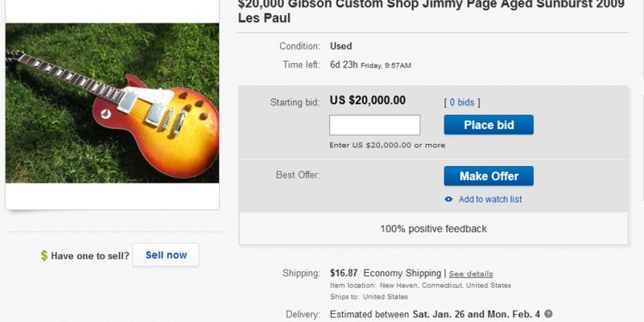Open the shipping See details link

click(471, 274)
